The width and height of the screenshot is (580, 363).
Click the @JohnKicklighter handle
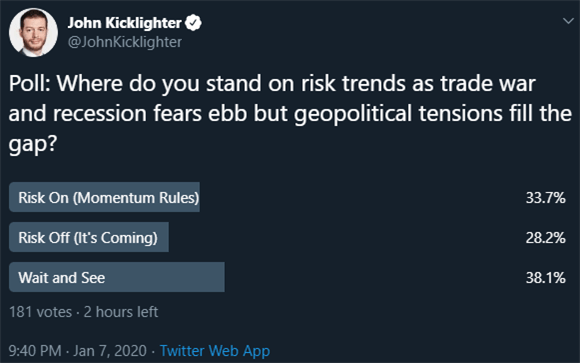pyautogui.click(x=125, y=42)
